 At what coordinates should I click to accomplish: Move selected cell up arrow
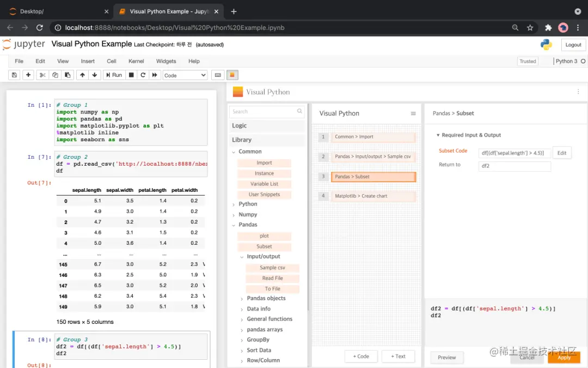pyautogui.click(x=82, y=75)
